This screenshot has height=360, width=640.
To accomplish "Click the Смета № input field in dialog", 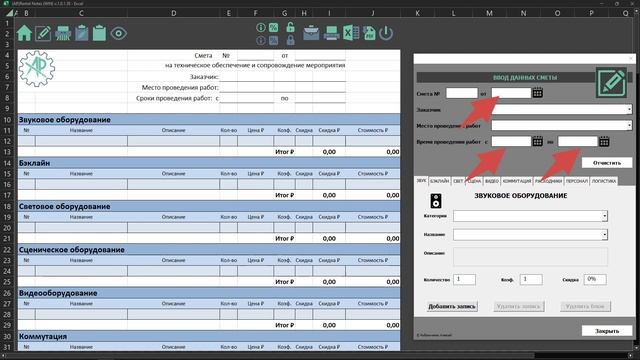I will click(x=462, y=93).
